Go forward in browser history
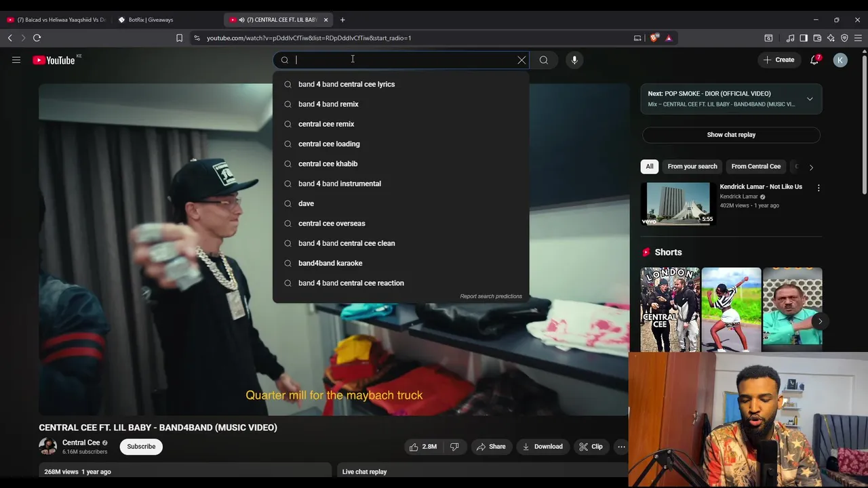Viewport: 868px width, 488px height. [x=23, y=38]
